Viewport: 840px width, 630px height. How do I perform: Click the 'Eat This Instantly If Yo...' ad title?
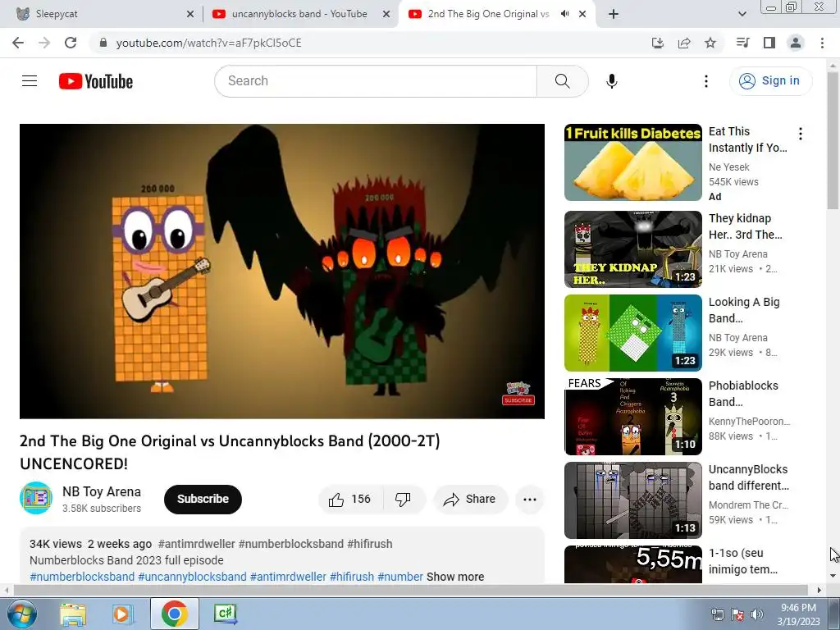748,139
